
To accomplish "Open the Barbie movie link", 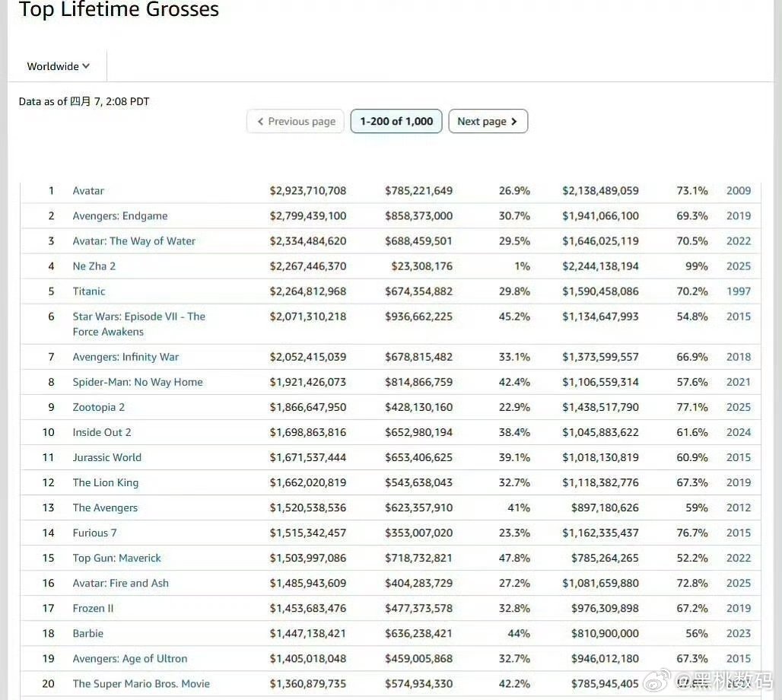I will pos(87,633).
